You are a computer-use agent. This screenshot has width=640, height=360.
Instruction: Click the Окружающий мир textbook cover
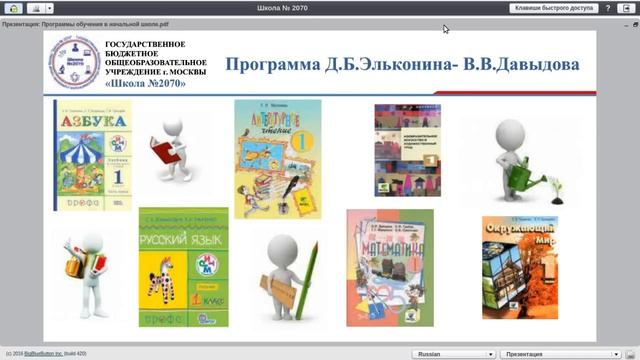[520, 267]
